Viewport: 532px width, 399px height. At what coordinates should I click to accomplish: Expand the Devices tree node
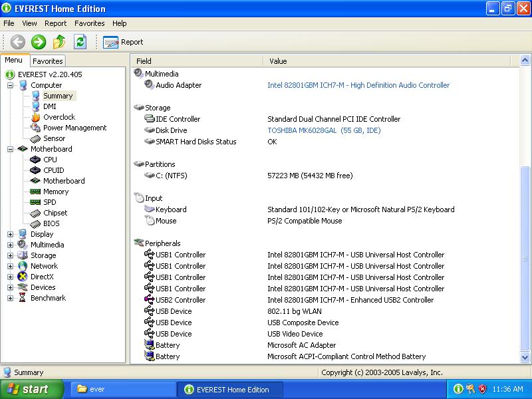pos(11,287)
